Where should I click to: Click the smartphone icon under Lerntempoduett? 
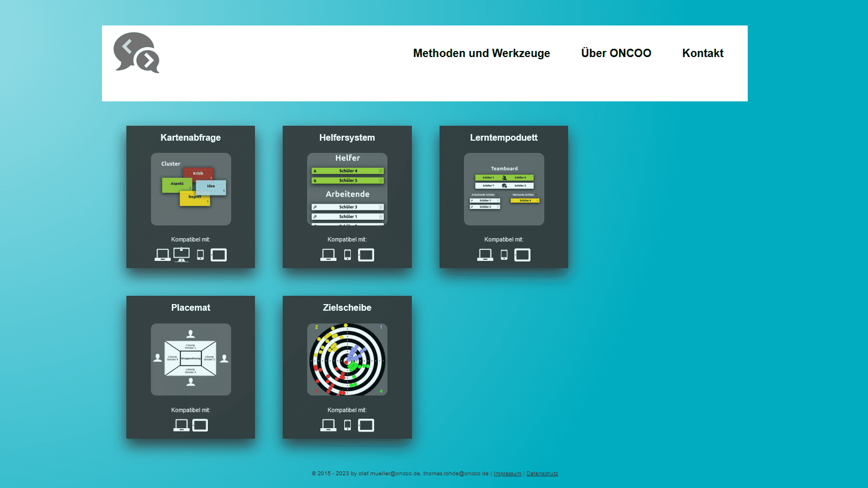pos(504,254)
